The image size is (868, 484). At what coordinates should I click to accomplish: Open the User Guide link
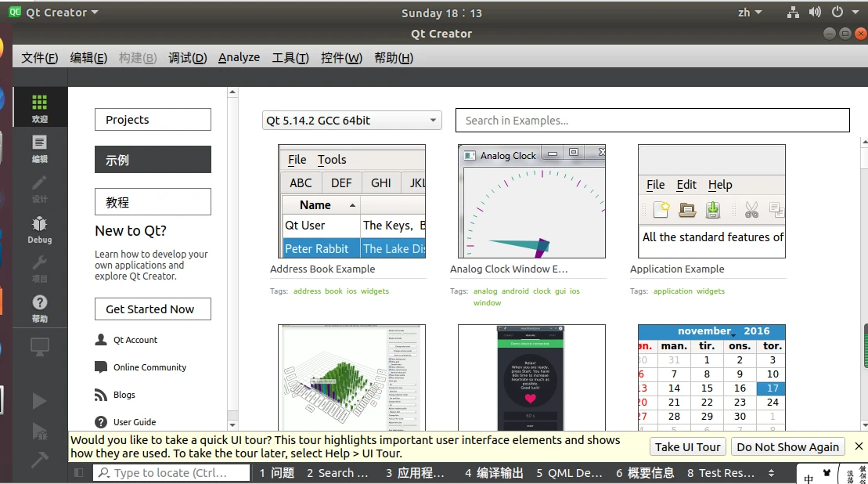pos(135,422)
